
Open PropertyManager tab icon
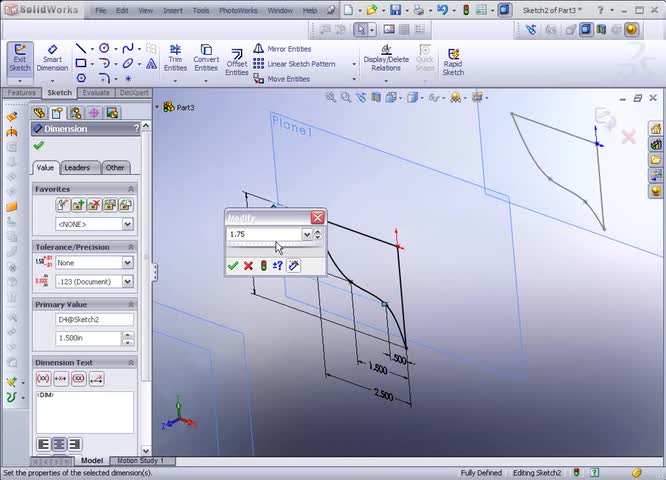coord(57,113)
